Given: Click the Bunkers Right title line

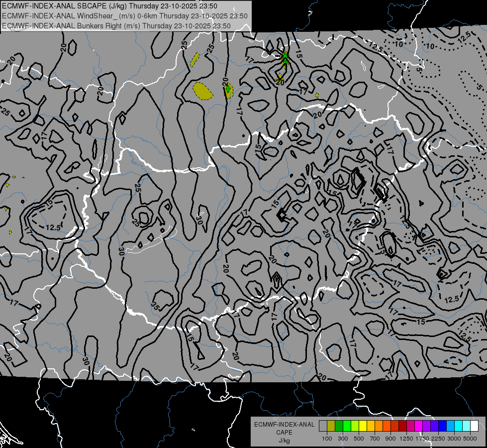Looking at the screenshot, I should point(116,26).
